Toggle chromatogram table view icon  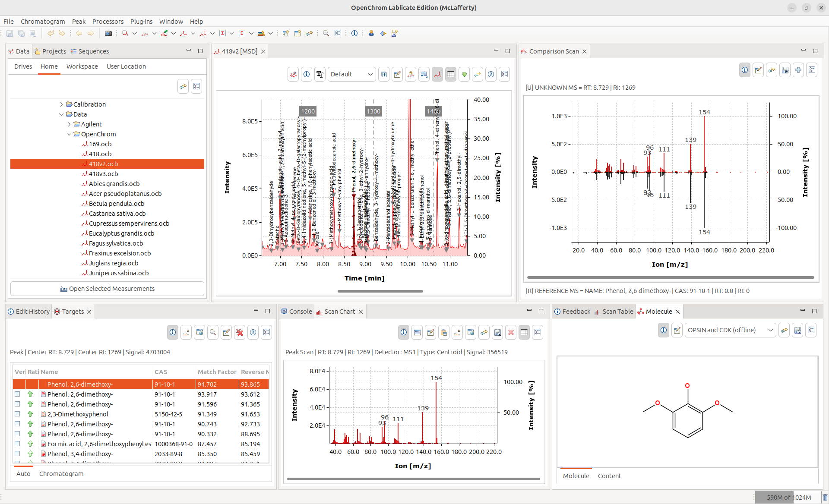click(451, 74)
